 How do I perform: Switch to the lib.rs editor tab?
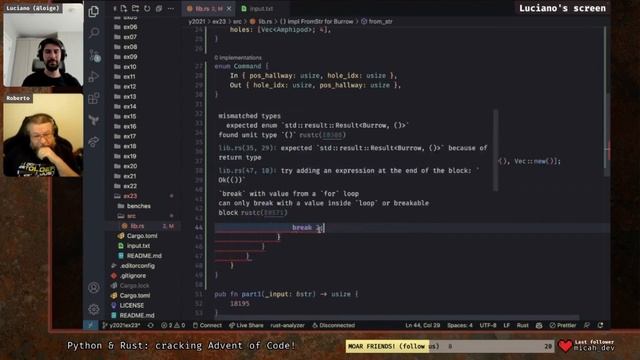(208, 9)
